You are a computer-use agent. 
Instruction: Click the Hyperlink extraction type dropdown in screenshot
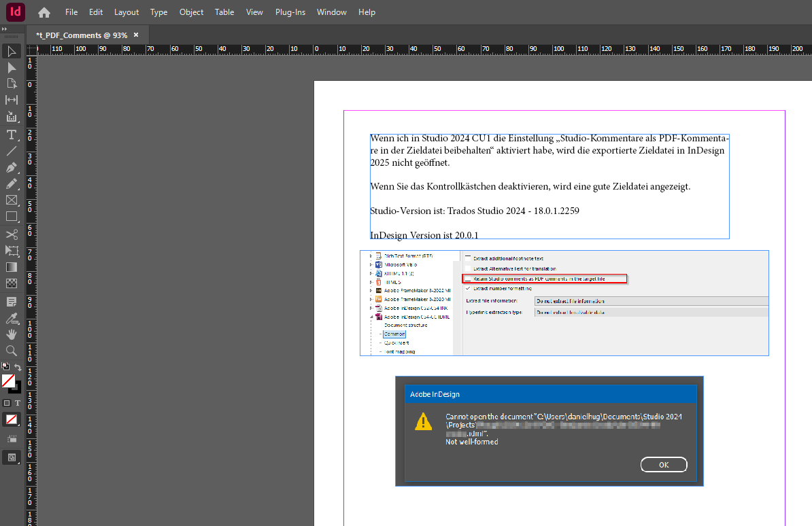point(652,312)
